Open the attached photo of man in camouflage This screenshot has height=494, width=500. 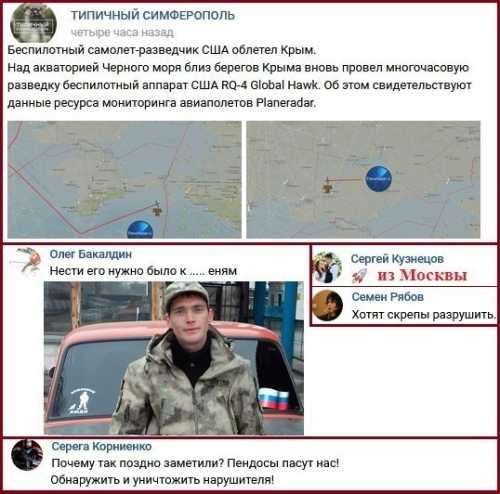point(174,358)
